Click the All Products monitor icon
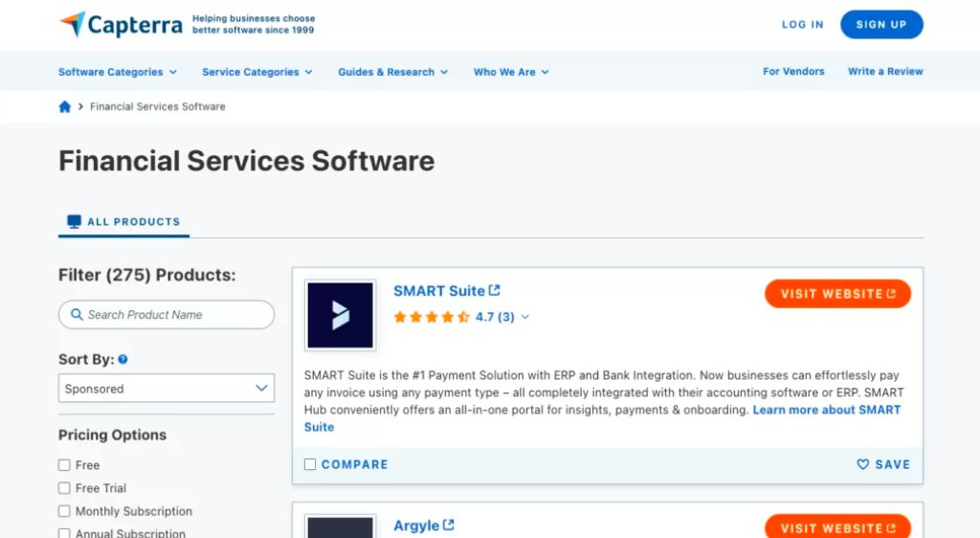This screenshot has height=538, width=980. point(74,221)
